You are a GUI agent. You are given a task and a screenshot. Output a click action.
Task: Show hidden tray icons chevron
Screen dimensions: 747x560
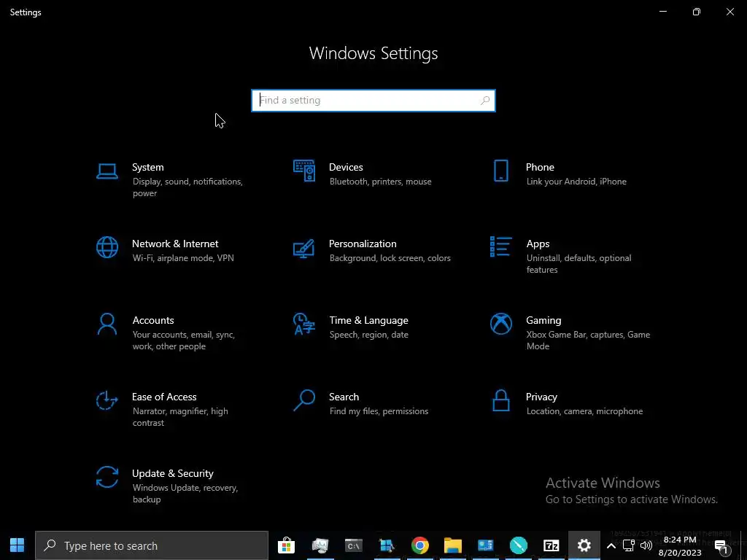click(611, 545)
